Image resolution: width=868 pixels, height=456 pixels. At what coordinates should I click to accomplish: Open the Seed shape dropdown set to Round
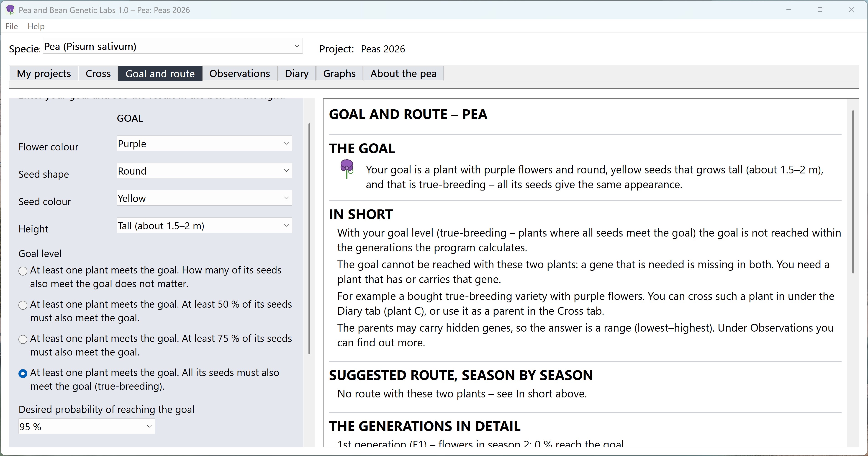tap(204, 171)
